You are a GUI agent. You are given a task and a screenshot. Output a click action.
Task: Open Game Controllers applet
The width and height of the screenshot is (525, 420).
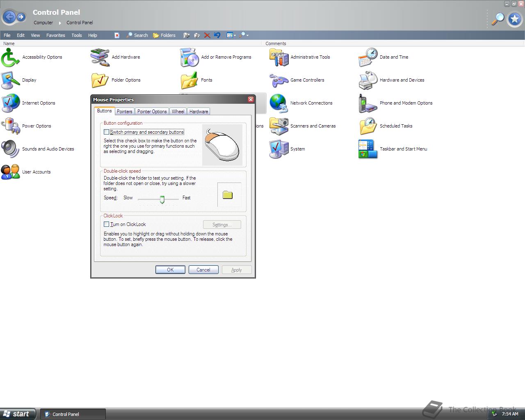297,80
